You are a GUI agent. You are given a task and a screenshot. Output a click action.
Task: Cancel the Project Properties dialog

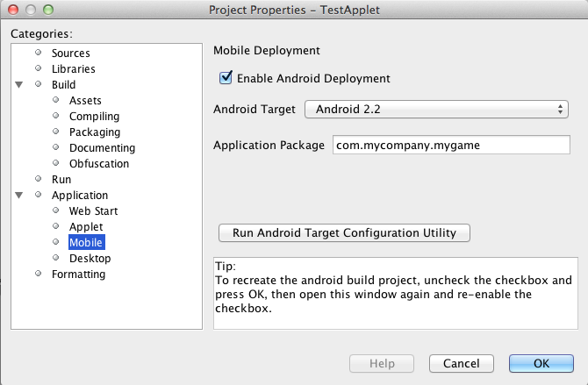[x=461, y=363]
